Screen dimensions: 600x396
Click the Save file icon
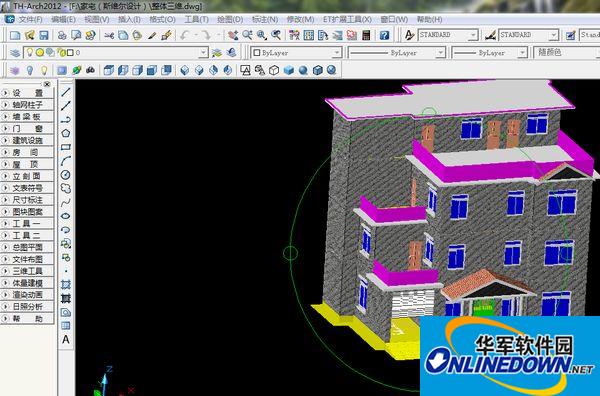click(44, 36)
